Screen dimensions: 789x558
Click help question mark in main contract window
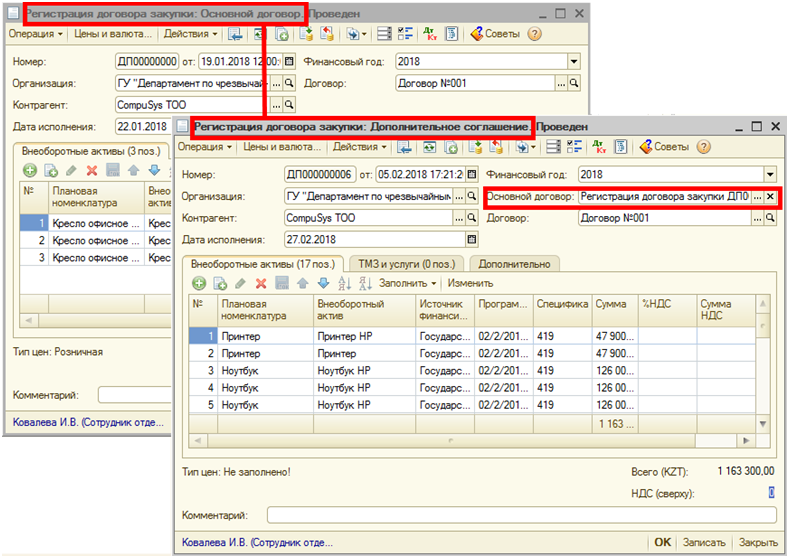[x=534, y=34]
